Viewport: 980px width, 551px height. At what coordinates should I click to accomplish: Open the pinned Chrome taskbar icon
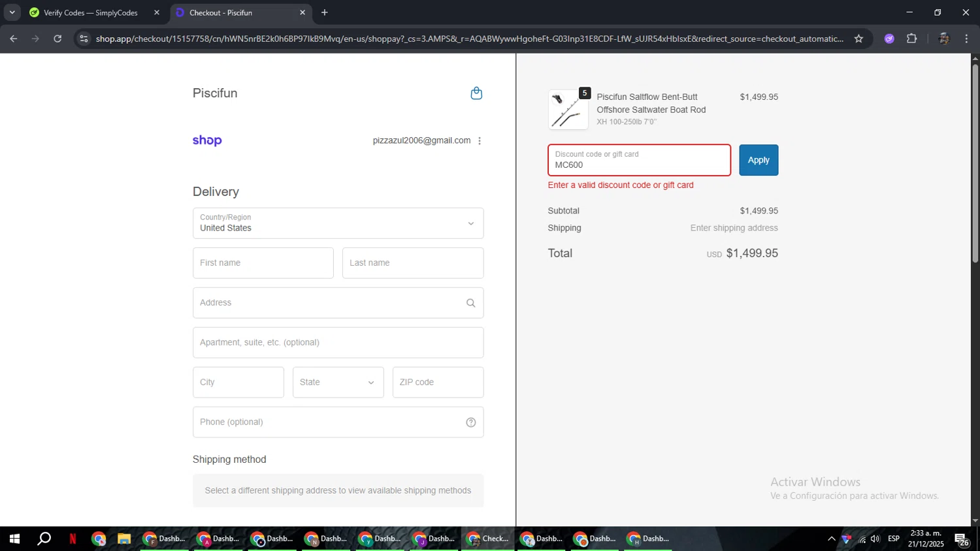tap(99, 539)
